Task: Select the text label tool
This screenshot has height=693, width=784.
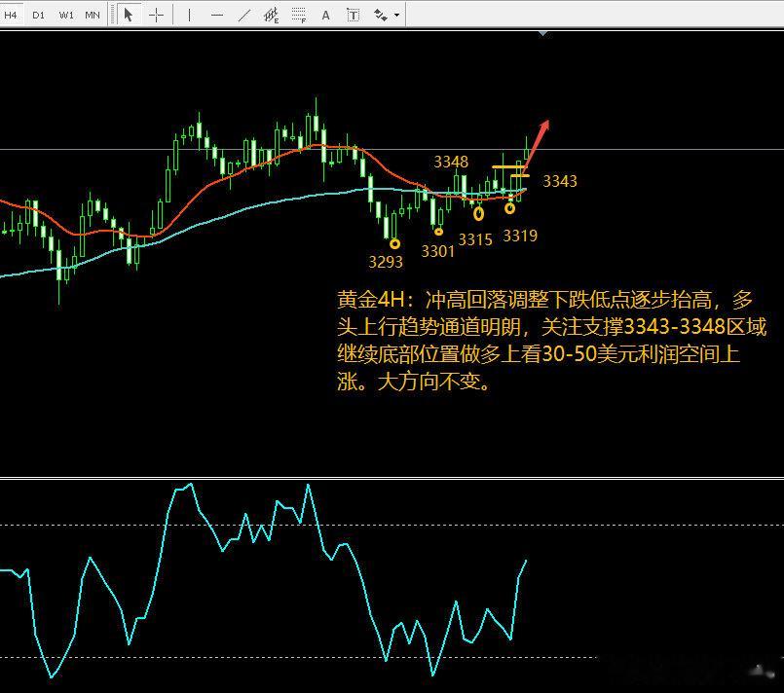Action: click(x=353, y=15)
